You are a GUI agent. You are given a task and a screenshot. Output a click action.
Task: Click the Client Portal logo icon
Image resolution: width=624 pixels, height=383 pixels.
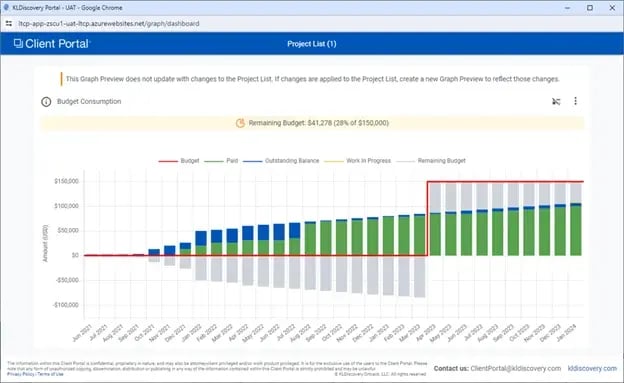point(18,43)
